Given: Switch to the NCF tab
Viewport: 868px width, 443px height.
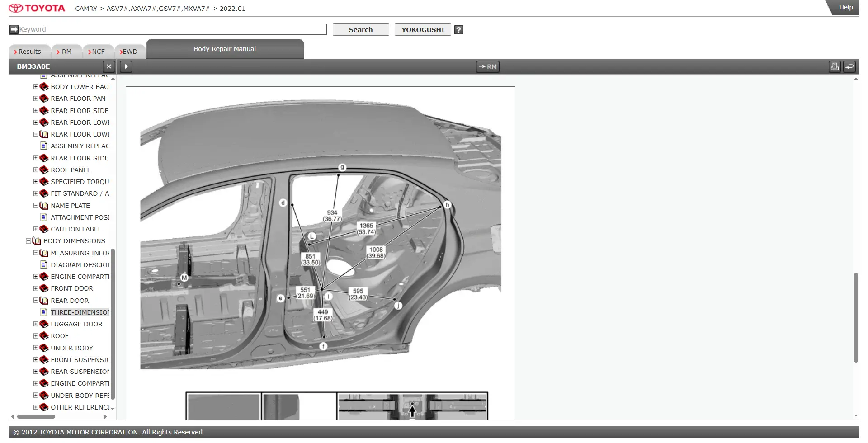Looking at the screenshot, I should [98, 52].
